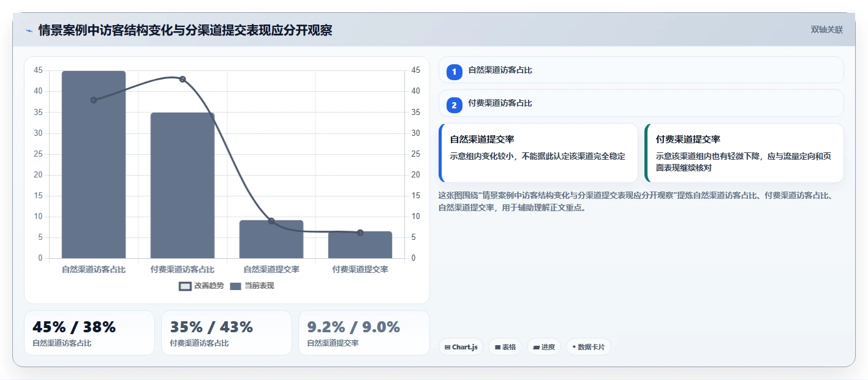Click the chart summary paragraph text
The height and width of the screenshot is (380, 868).
(x=637, y=201)
